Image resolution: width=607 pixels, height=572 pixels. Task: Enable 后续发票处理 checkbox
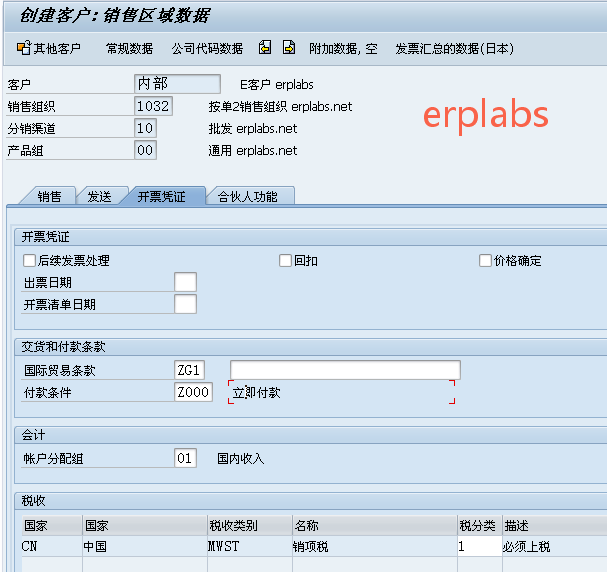pyautogui.click(x=29, y=260)
